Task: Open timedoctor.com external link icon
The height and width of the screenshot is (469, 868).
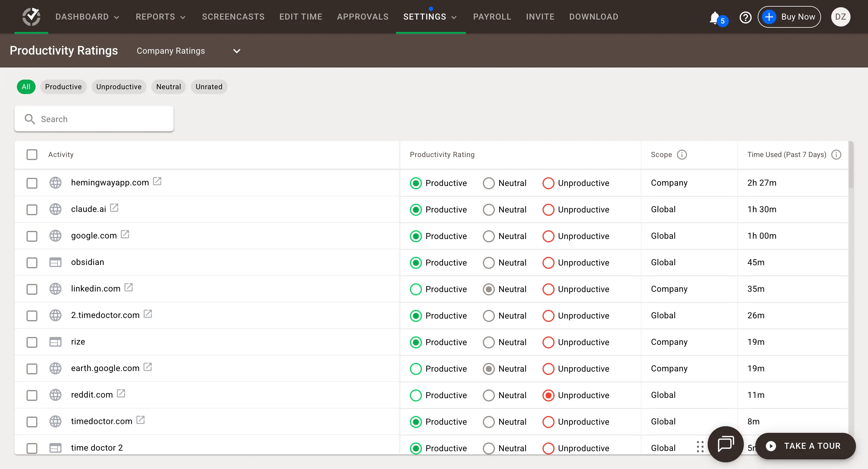Action: pos(140,420)
